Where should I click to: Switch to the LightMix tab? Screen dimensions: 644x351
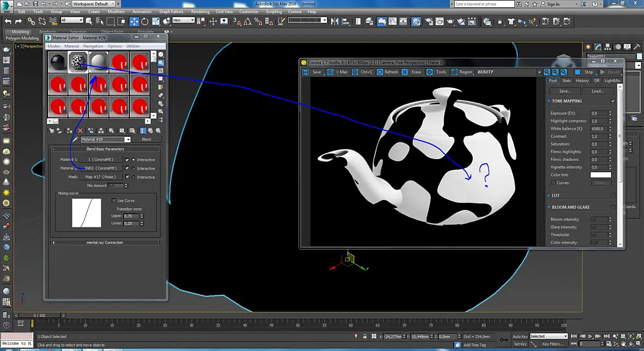coord(612,81)
